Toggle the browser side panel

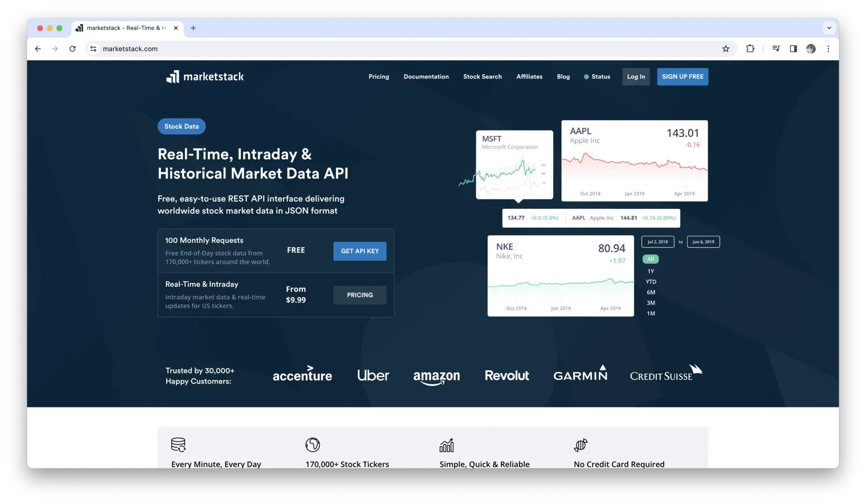coord(793,49)
